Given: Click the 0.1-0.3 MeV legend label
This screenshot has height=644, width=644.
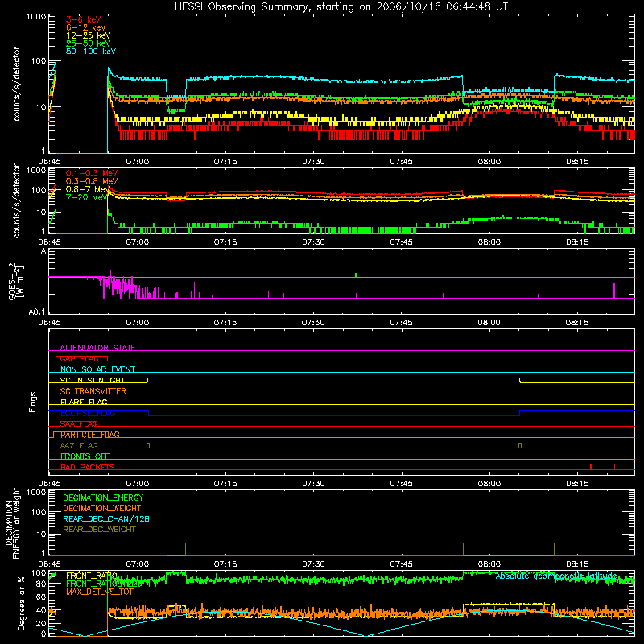Looking at the screenshot, I should click(92, 173).
